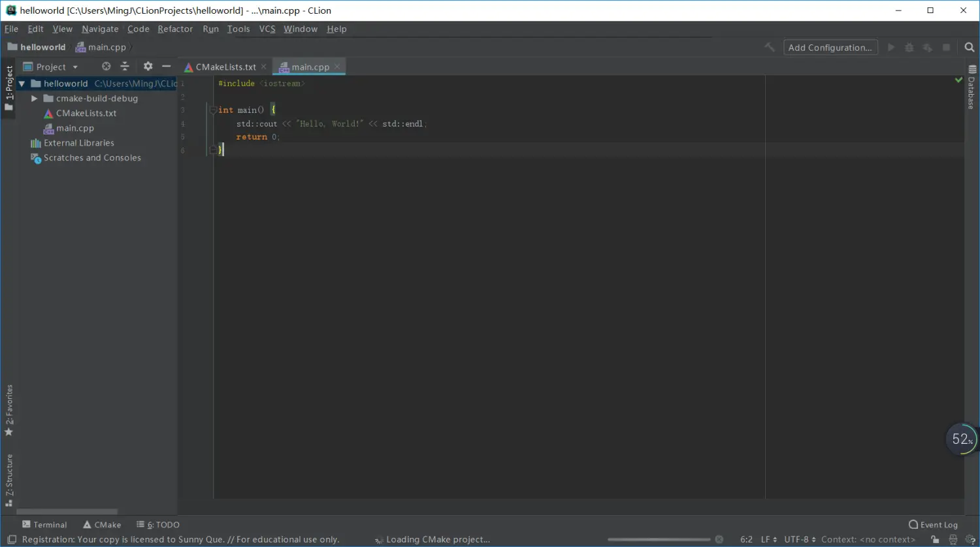
Task: Click the inspector (Hector) icon in the status bar
Action: tap(953, 539)
